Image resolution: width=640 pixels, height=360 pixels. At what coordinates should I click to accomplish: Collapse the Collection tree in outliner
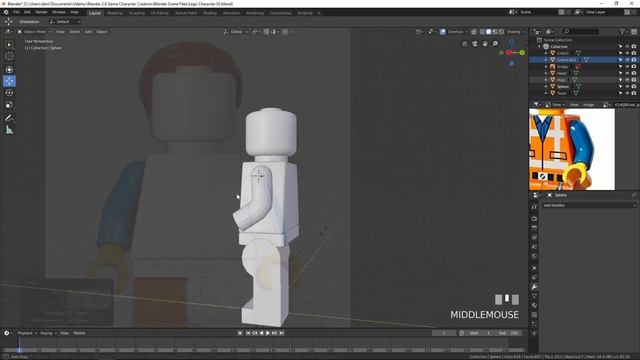(540, 47)
